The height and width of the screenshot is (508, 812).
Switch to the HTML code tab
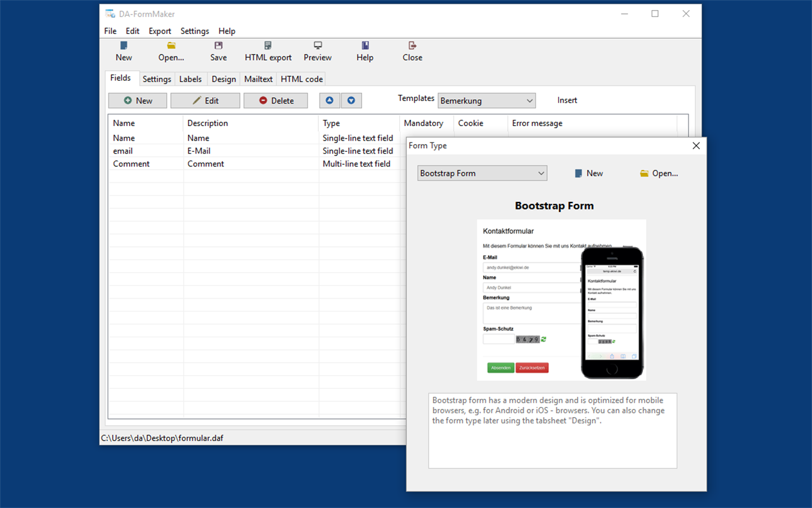pyautogui.click(x=302, y=79)
